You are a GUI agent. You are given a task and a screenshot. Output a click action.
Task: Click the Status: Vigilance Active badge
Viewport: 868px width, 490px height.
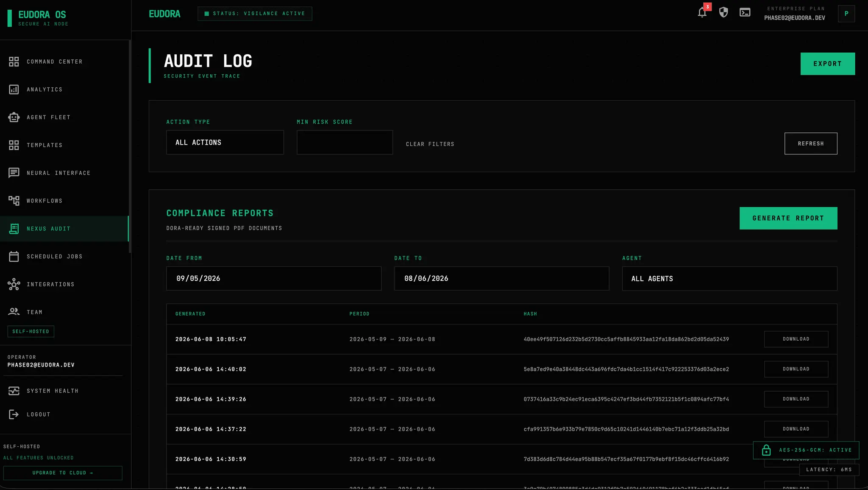click(255, 14)
